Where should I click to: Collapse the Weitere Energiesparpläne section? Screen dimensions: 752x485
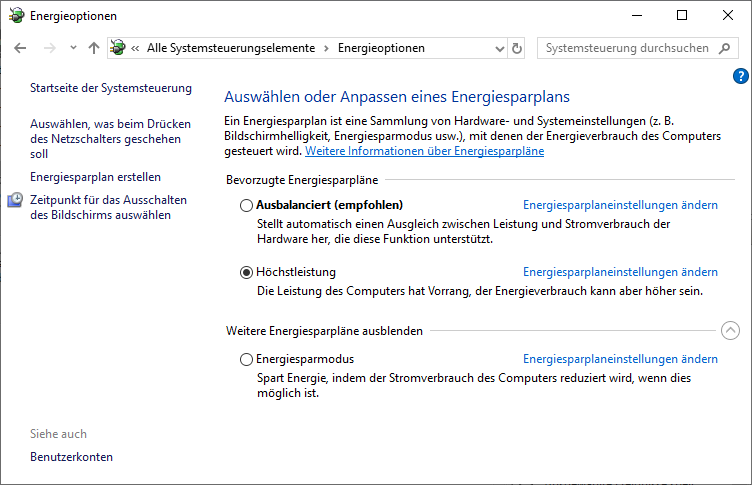click(x=729, y=330)
